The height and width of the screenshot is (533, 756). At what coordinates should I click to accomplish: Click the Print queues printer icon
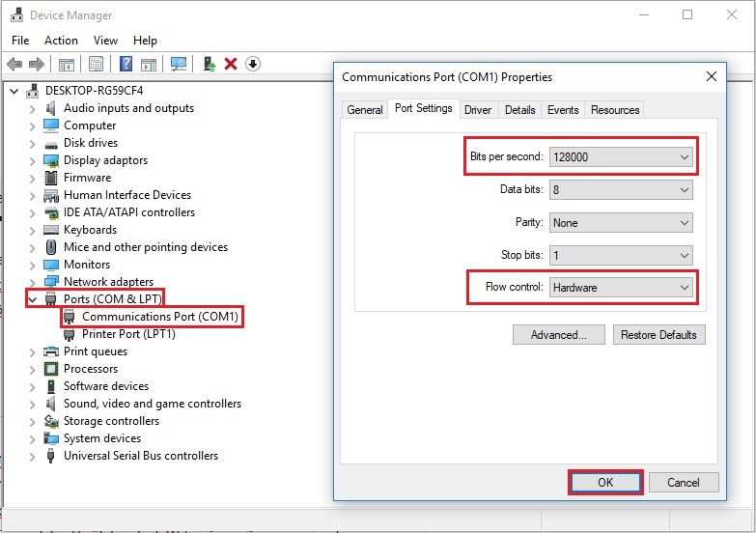point(50,351)
